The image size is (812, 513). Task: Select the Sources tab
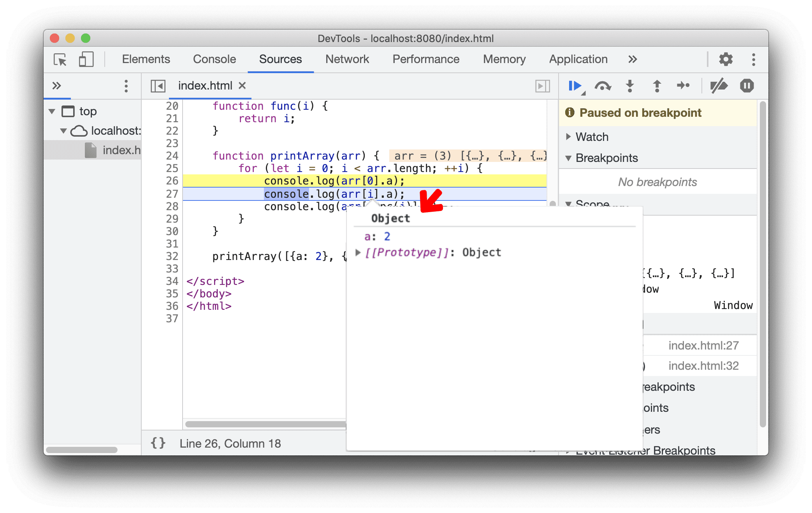click(x=281, y=58)
